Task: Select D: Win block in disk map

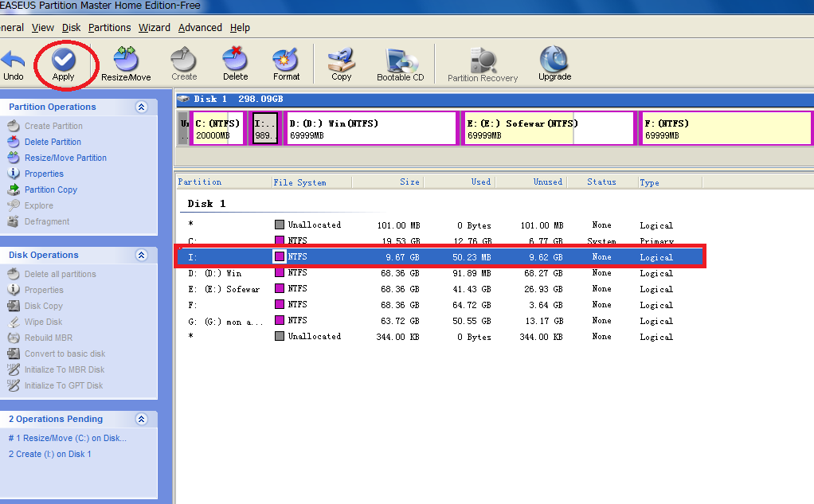Action: point(370,129)
